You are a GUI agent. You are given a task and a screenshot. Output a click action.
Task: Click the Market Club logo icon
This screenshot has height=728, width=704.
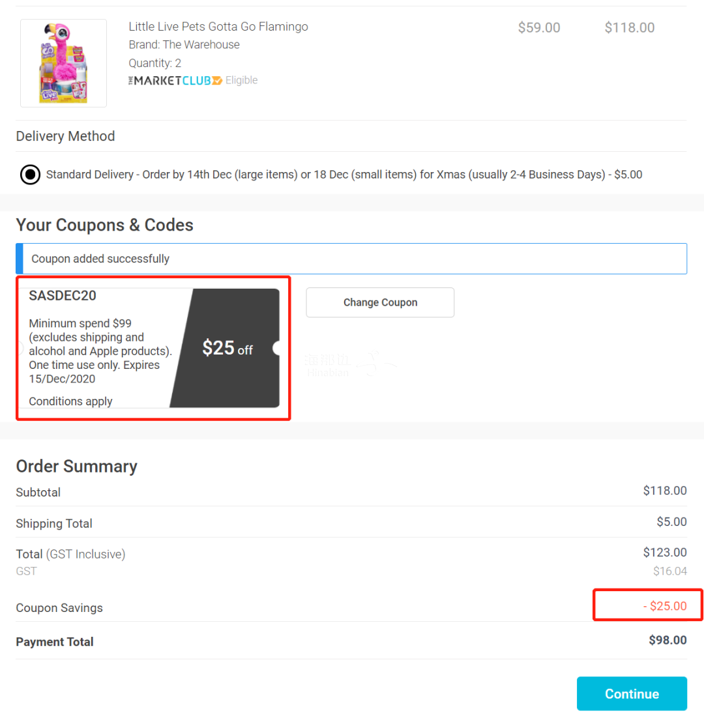(x=175, y=80)
